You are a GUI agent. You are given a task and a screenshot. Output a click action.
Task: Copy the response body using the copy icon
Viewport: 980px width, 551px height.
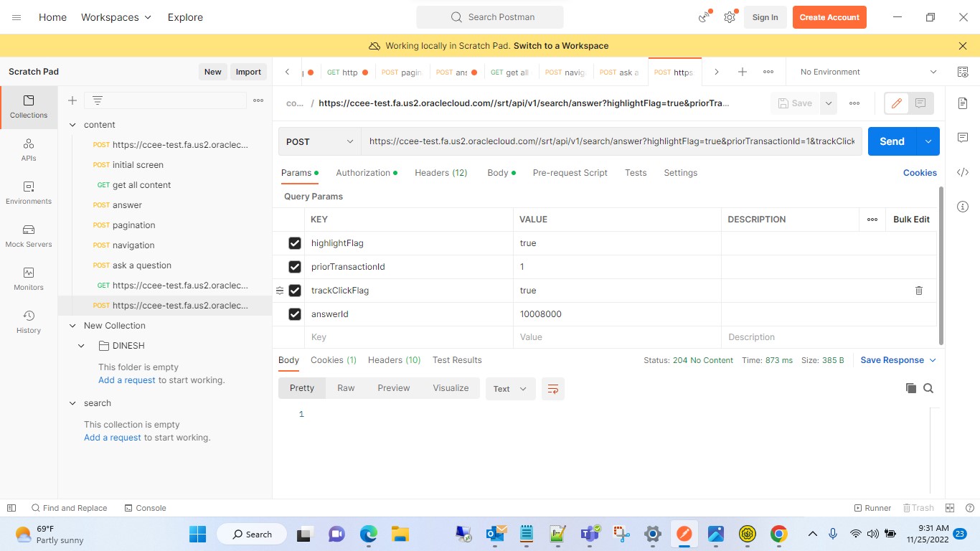tap(910, 387)
